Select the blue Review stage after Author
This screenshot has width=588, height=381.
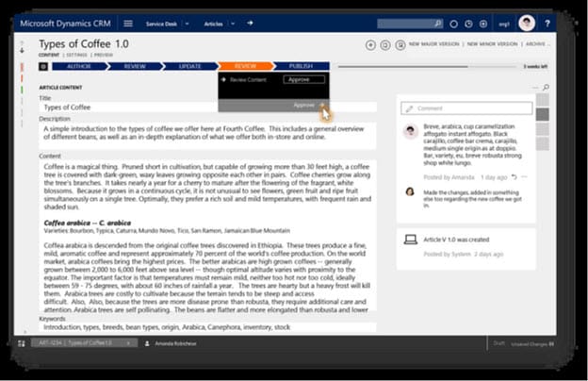tap(135, 66)
